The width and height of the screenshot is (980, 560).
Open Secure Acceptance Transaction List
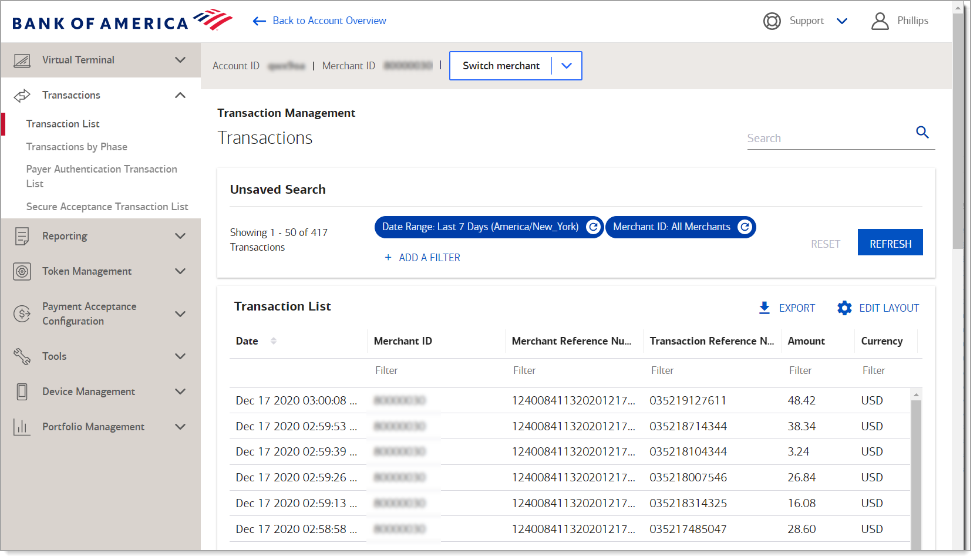(107, 207)
